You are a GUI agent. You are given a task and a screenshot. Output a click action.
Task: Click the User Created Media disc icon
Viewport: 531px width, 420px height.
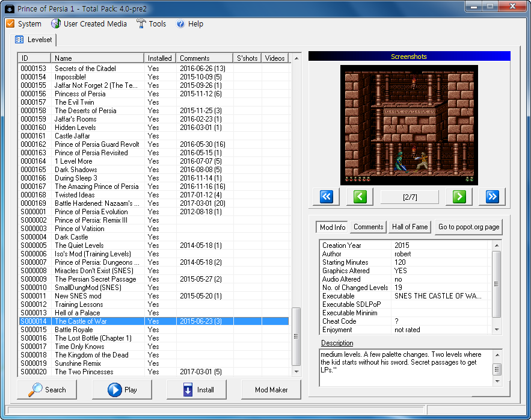click(x=55, y=23)
